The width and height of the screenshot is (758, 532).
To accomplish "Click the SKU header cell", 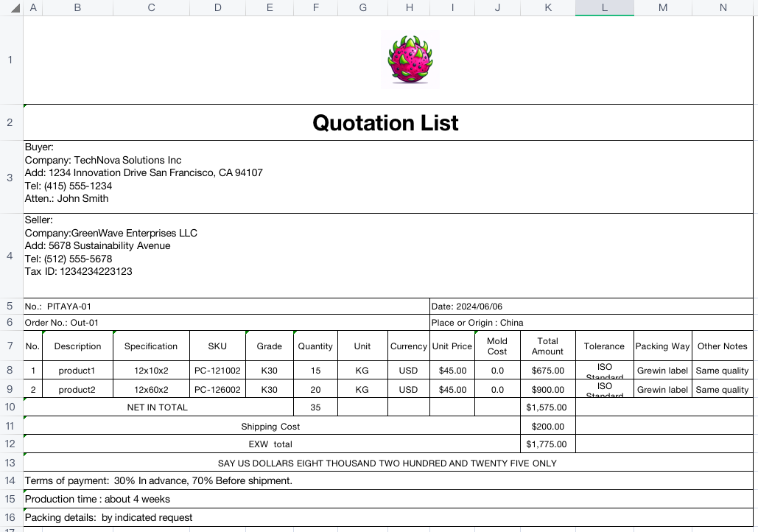I will pos(217,346).
